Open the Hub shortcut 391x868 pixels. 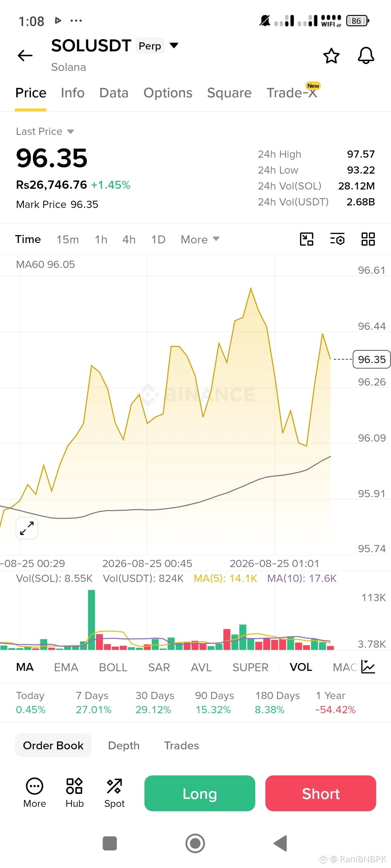pos(75,793)
